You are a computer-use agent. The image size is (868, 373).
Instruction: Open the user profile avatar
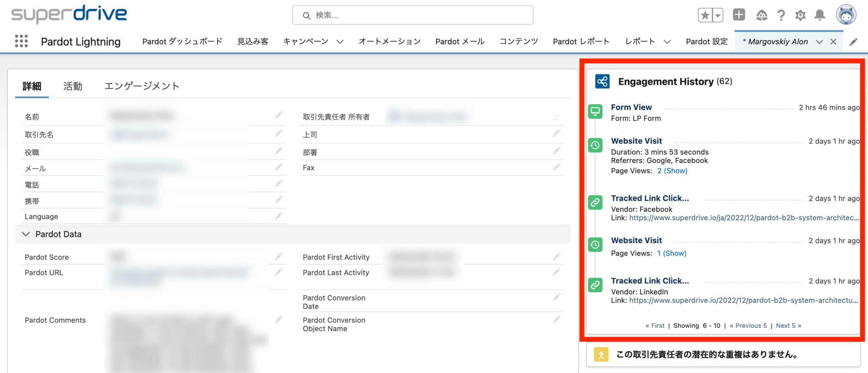point(846,15)
